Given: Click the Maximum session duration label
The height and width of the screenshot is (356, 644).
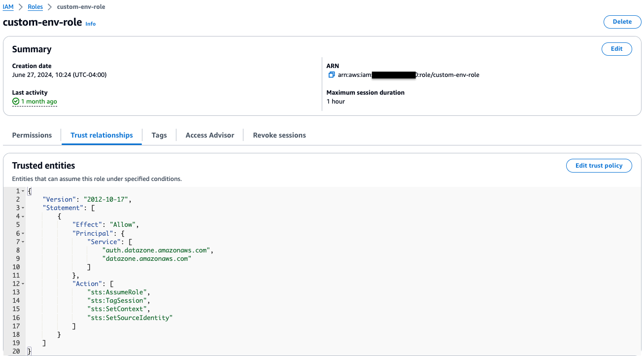Looking at the screenshot, I should click(x=366, y=92).
